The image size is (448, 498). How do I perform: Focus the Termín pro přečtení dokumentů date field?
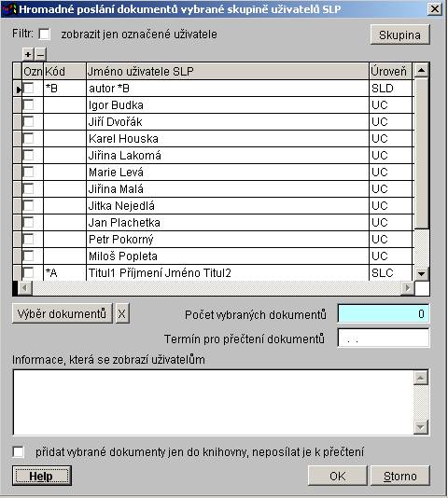coord(384,339)
